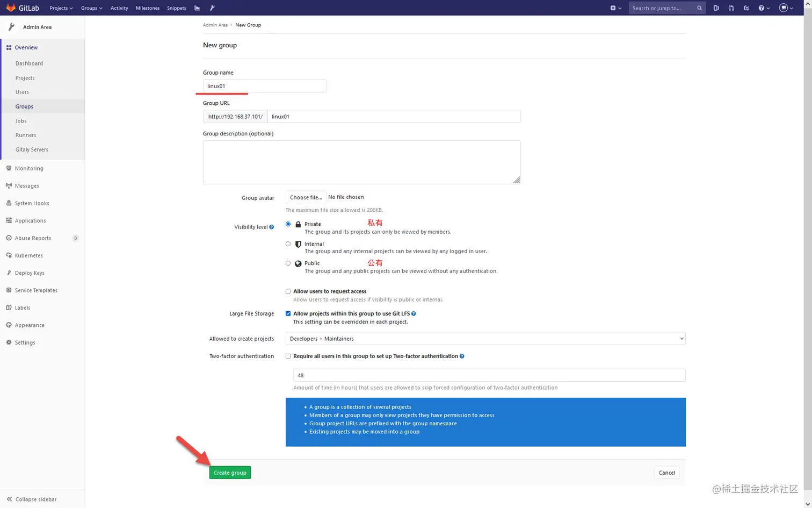Click the Git LFS help icon
812x508 pixels.
tap(414, 313)
